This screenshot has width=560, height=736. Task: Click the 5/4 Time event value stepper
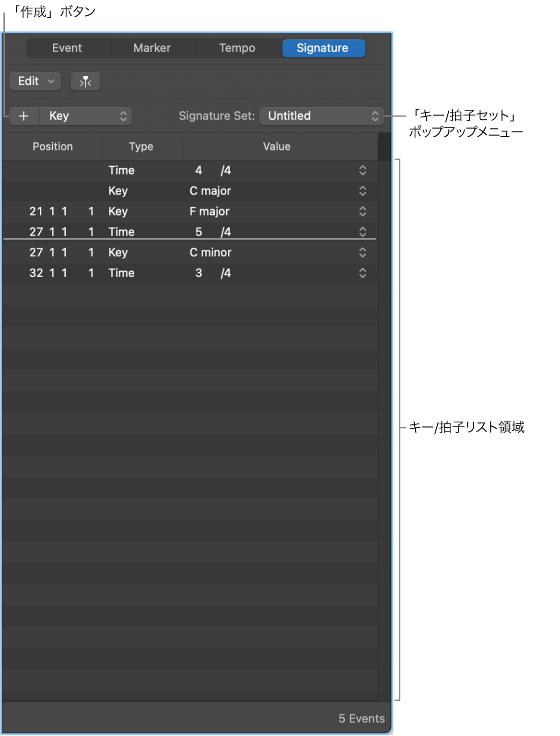click(x=362, y=232)
